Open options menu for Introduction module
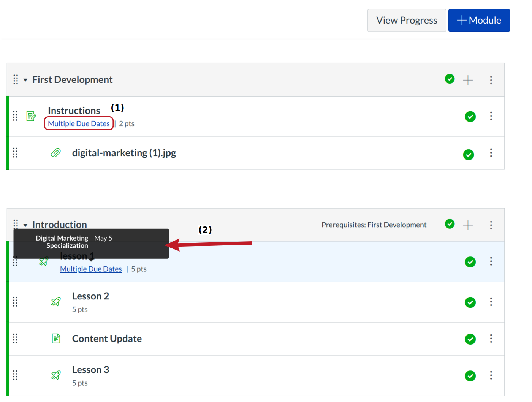 tap(491, 225)
